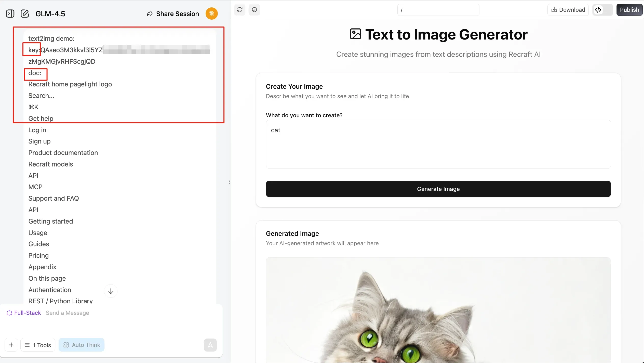Click the generated cat image
This screenshot has height=363, width=644.
click(x=438, y=310)
